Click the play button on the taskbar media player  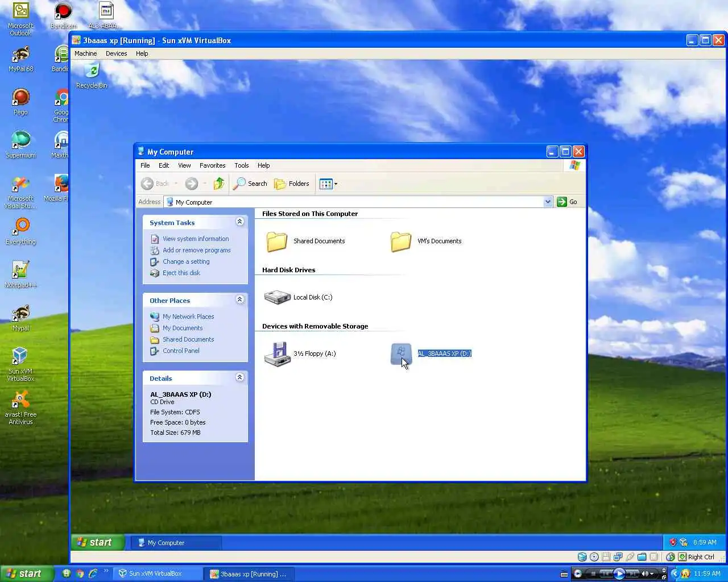pyautogui.click(x=619, y=573)
